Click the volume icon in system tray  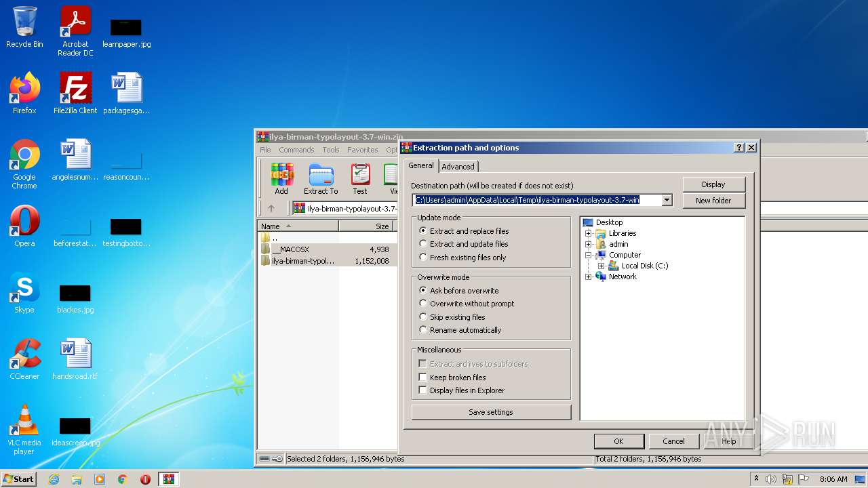point(771,479)
